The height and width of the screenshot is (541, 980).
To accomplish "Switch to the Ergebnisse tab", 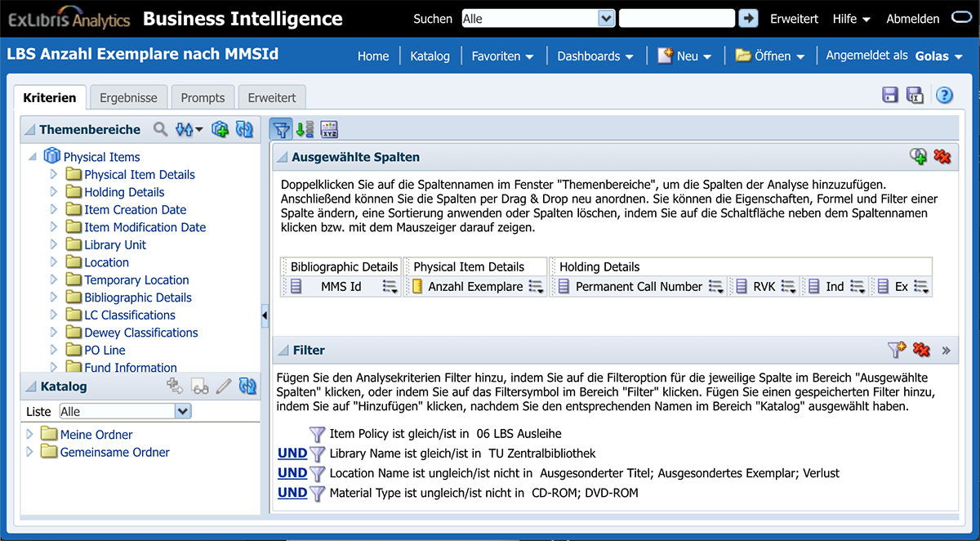I will 128,97.
